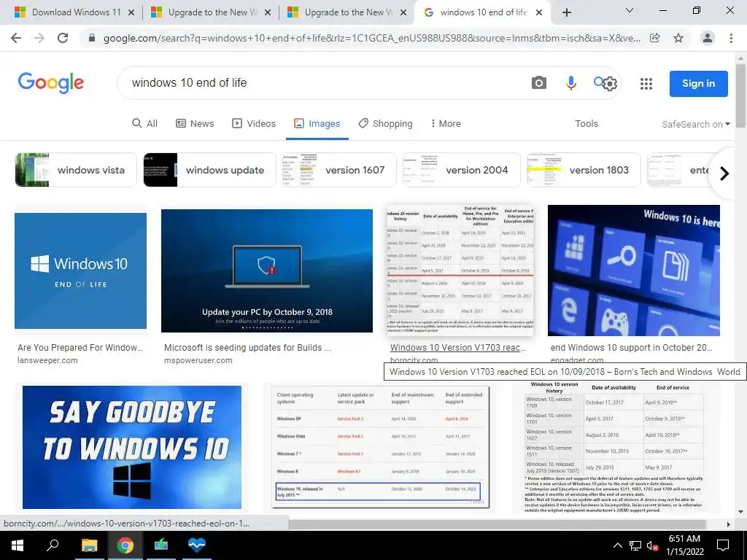Screen dimensions: 747x560
Task: Click the vertical page scrollbar
Action: [x=740, y=96]
